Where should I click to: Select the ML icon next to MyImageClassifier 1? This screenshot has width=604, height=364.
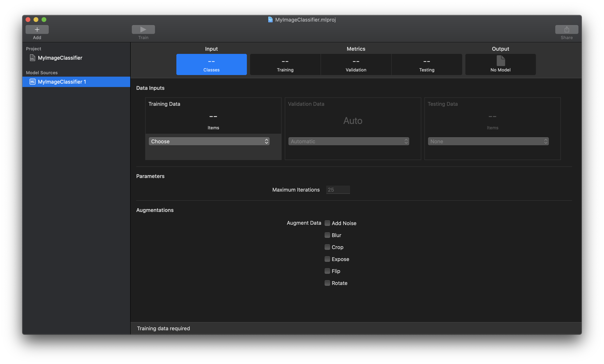[33, 82]
